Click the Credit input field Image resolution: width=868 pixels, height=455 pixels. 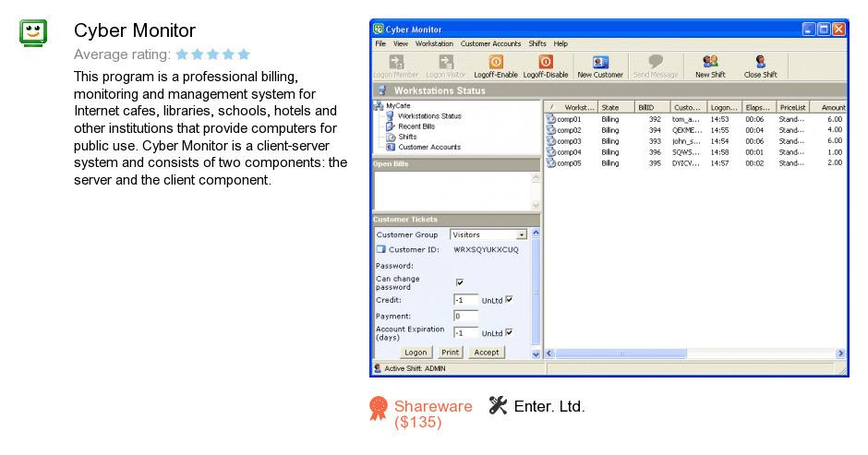[x=465, y=300]
